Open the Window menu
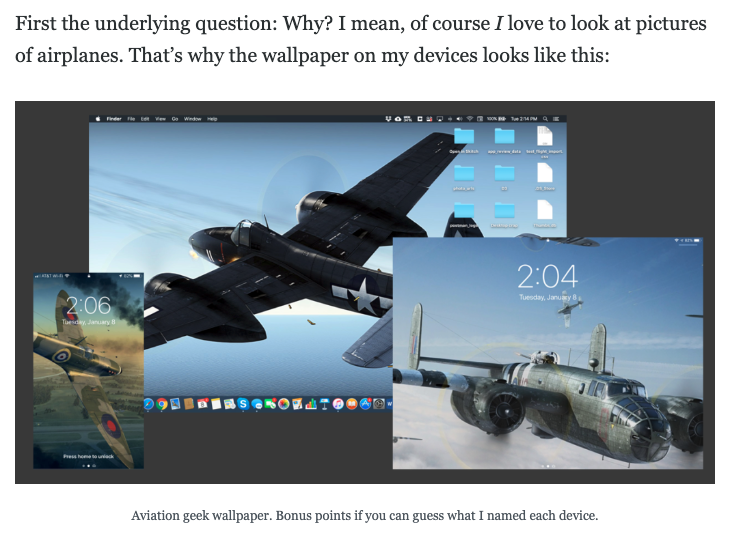This screenshot has width=756, height=541. pos(192,119)
